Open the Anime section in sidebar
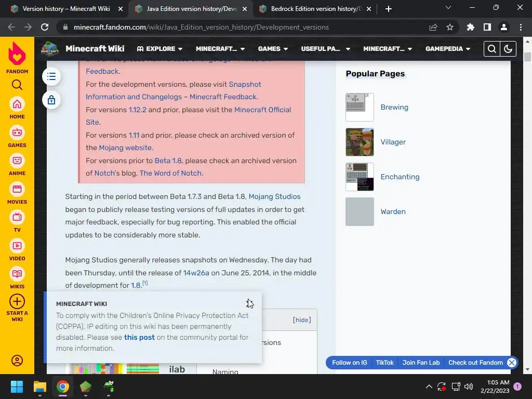The image size is (532, 399). (x=17, y=165)
